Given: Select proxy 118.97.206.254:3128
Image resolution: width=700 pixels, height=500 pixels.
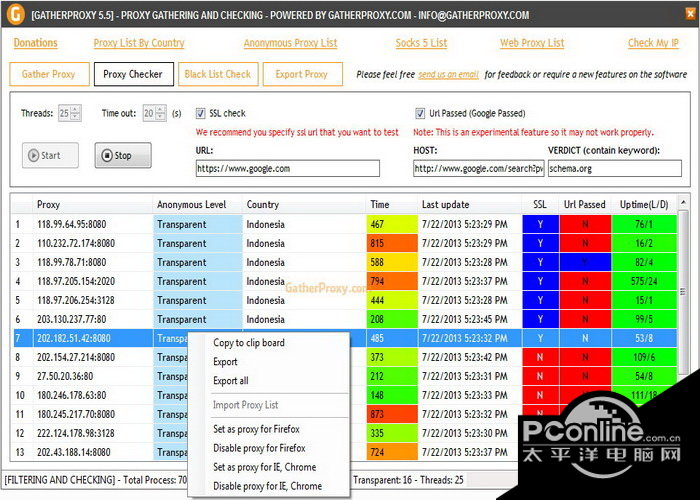Looking at the screenshot, I should pyautogui.click(x=76, y=300).
